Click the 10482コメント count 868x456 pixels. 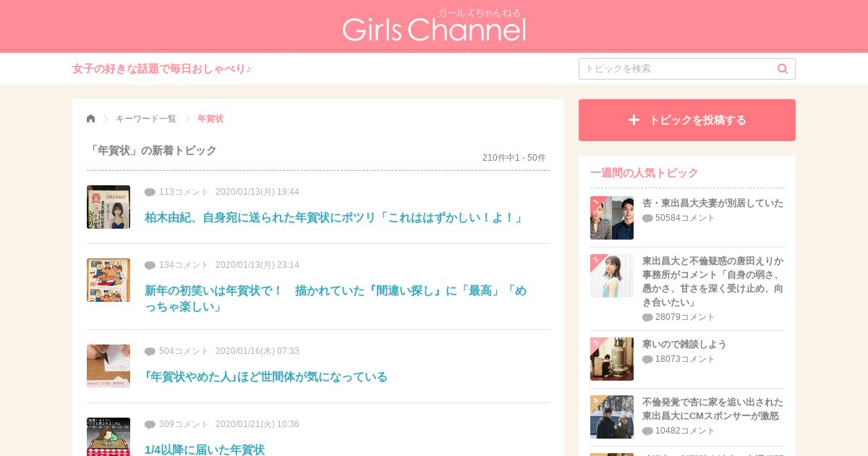(685, 431)
